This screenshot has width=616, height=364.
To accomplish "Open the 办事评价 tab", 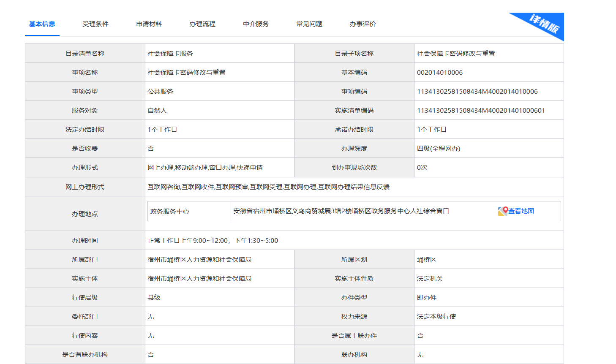I will (363, 24).
